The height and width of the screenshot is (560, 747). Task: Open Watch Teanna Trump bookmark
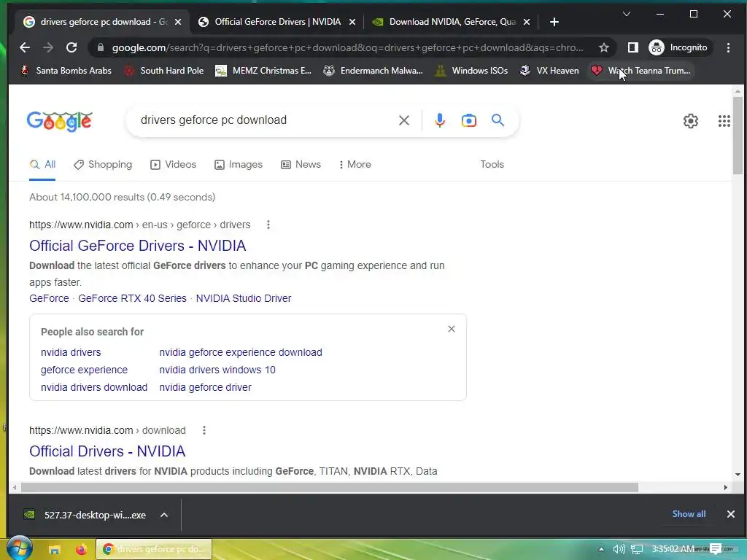click(640, 71)
